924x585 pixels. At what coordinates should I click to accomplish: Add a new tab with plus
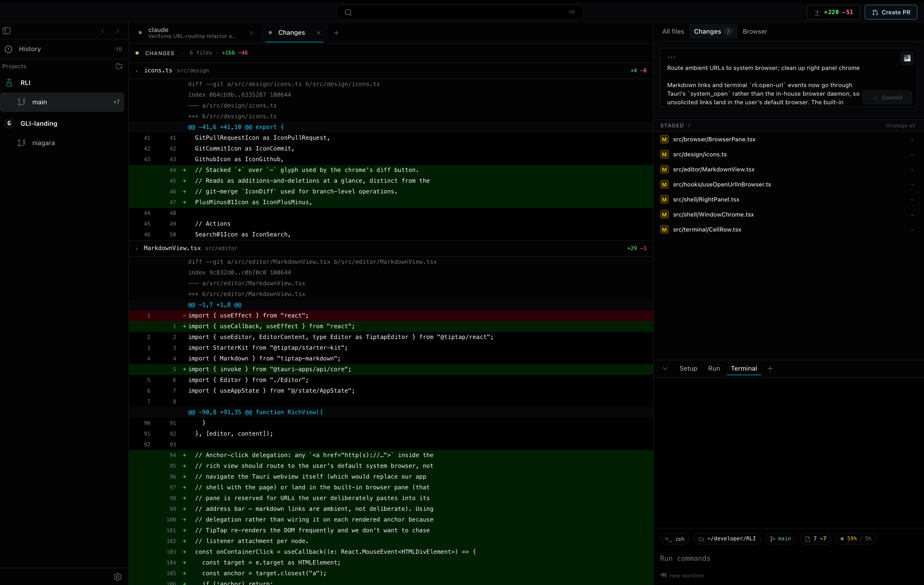(336, 33)
